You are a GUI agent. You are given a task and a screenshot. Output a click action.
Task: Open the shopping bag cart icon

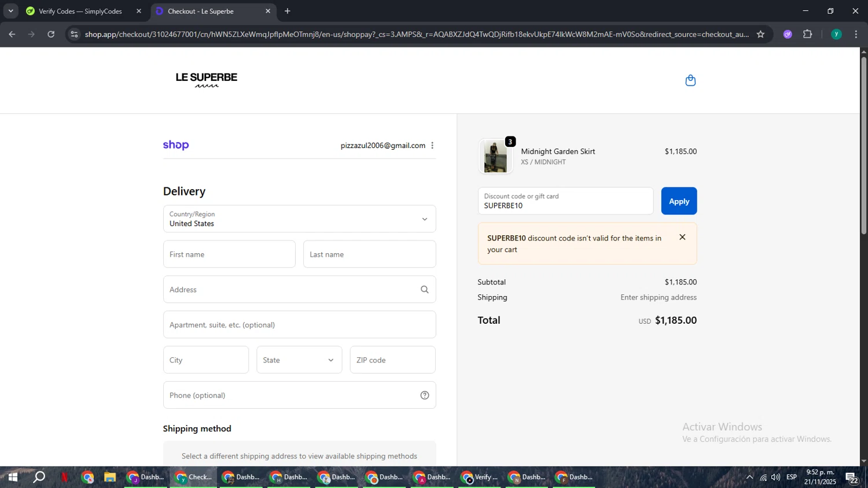tap(690, 80)
